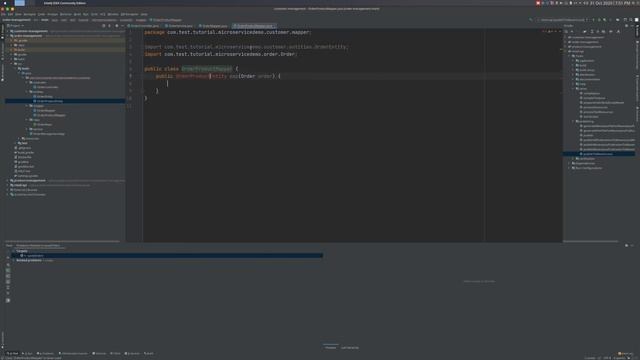
Task: Locate opened file in Project tree
Action: pyautogui.click(x=104, y=26)
